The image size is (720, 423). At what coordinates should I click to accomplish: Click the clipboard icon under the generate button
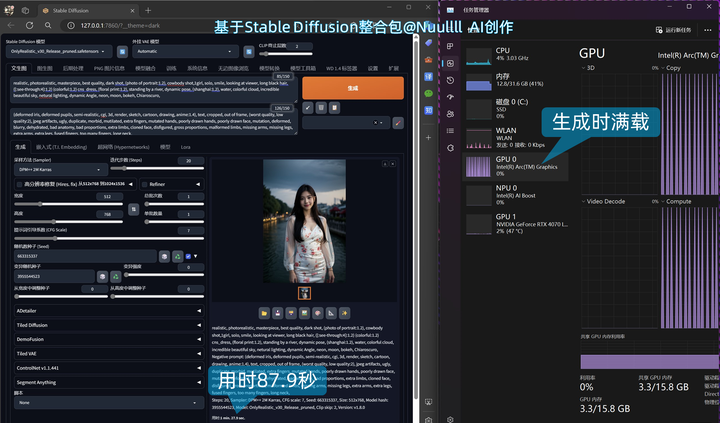pos(334,108)
